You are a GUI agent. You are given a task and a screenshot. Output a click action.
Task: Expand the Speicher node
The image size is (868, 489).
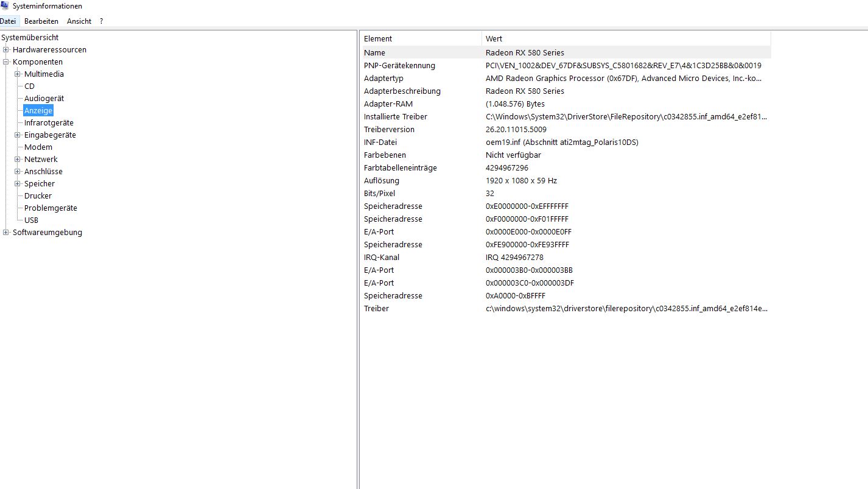tap(18, 184)
